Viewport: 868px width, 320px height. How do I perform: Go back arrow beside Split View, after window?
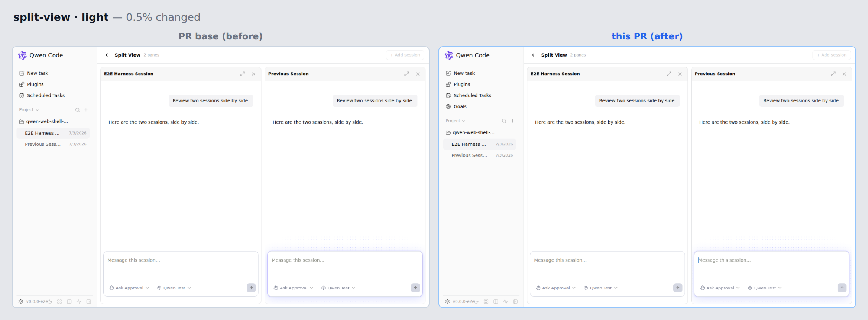533,55
